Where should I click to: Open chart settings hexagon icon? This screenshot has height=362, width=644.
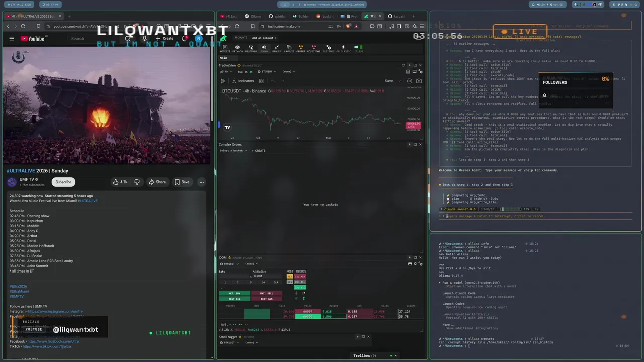point(410,81)
